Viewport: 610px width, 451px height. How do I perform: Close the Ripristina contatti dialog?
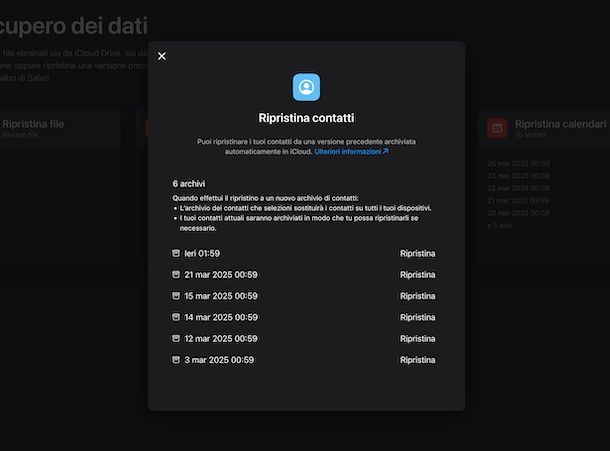click(x=162, y=56)
